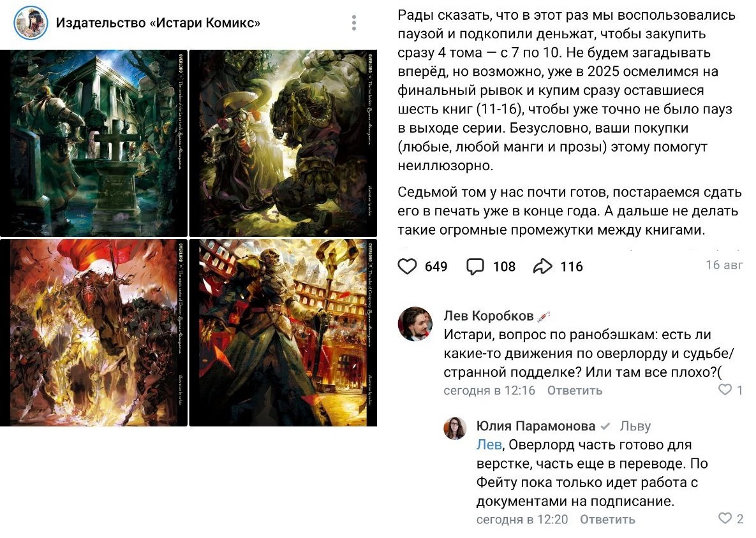Like Лев Коробков's comment heart

[725, 389]
